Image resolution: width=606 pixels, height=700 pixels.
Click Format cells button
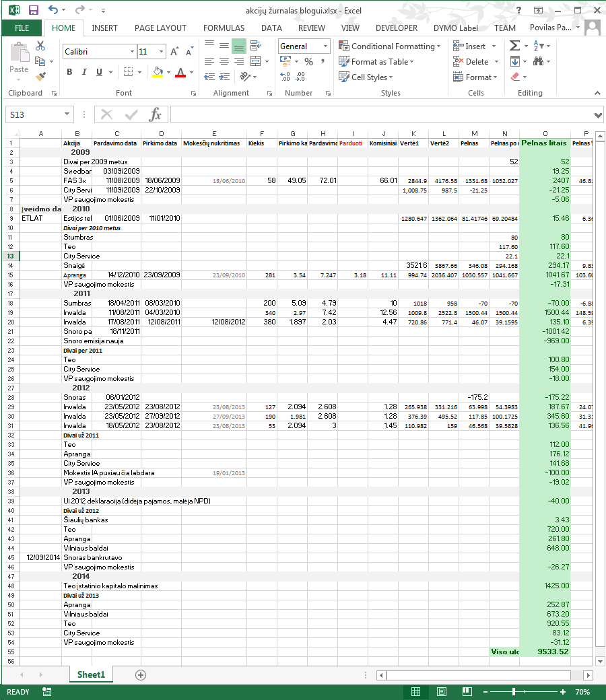point(475,77)
